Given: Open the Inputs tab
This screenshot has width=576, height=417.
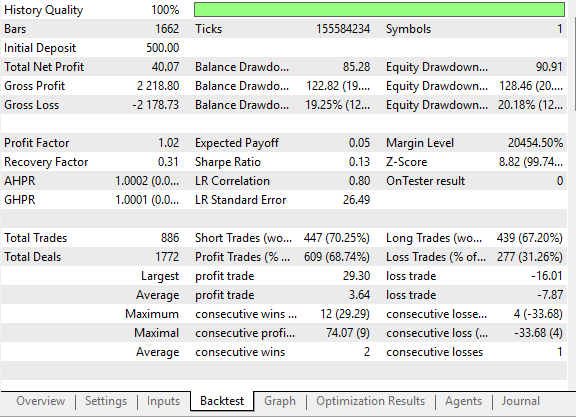Looking at the screenshot, I should (163, 401).
